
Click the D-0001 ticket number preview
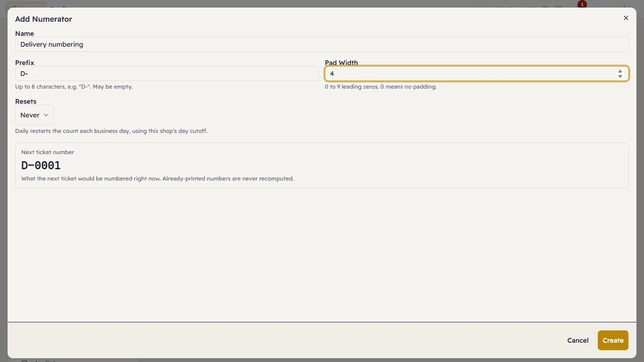(41, 165)
